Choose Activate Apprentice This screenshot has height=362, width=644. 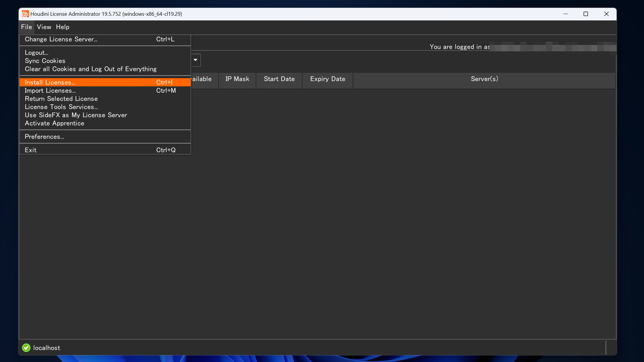pos(105,123)
